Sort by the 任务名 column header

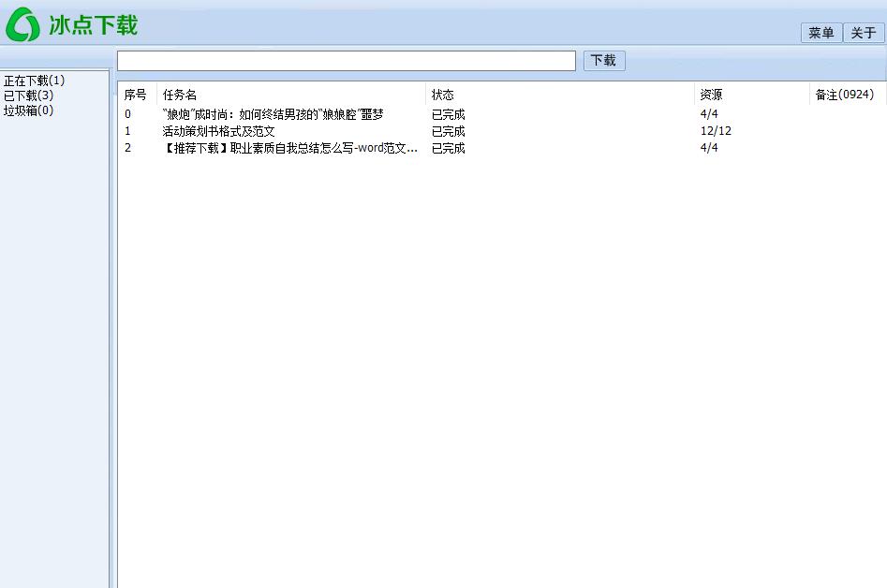coord(179,95)
